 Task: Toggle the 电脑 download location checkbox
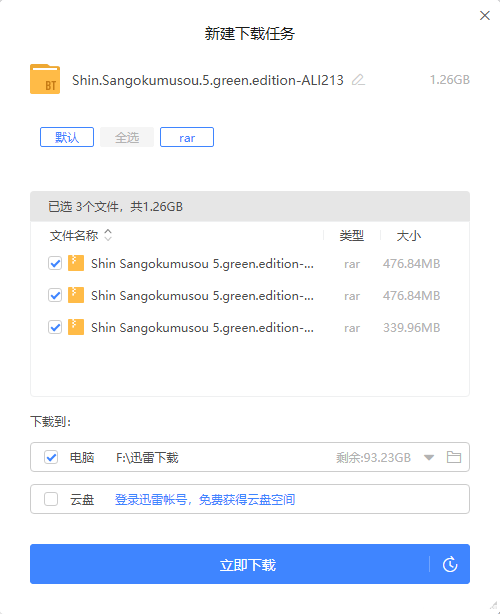point(51,457)
